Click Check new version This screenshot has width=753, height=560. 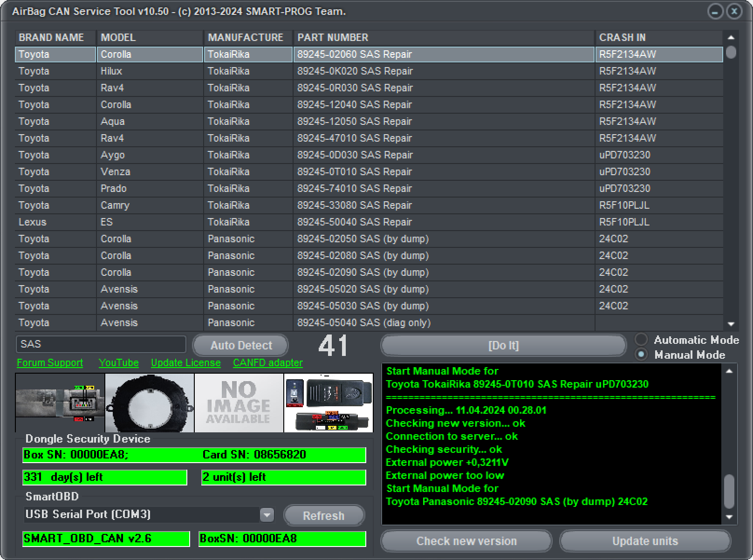[x=466, y=541]
